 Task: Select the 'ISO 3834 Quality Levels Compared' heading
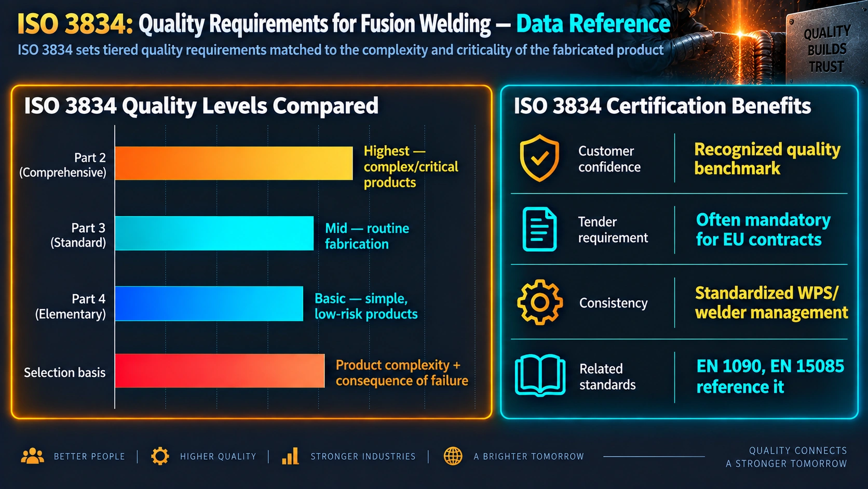click(x=201, y=106)
